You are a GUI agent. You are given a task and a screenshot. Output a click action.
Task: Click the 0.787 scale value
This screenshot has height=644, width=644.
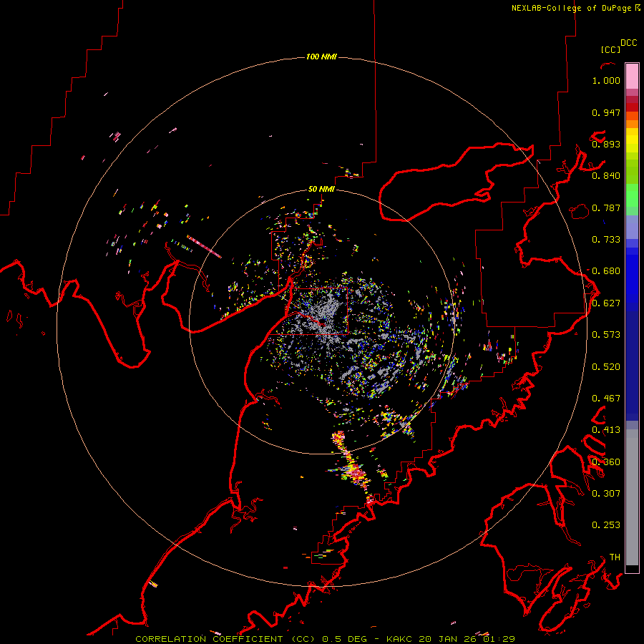tap(606, 208)
